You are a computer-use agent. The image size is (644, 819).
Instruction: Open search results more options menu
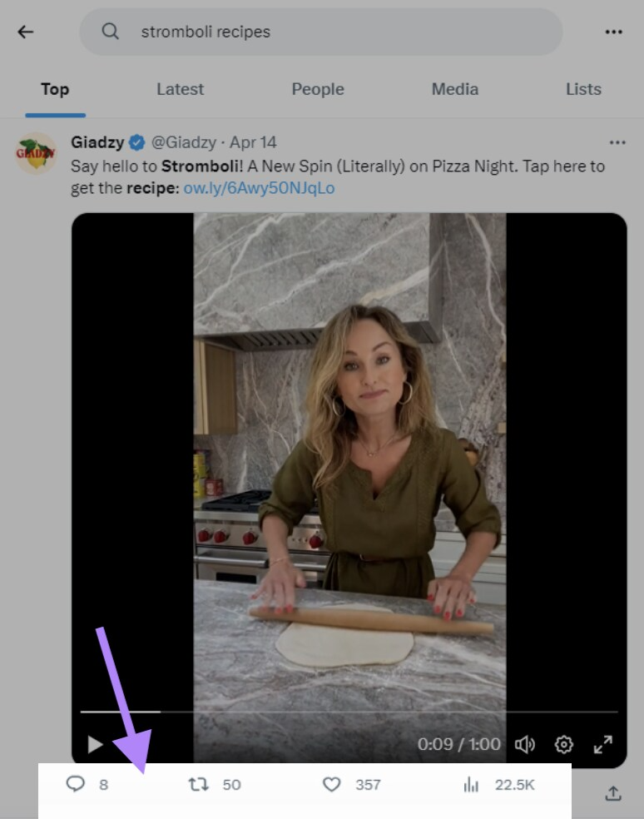coord(614,32)
